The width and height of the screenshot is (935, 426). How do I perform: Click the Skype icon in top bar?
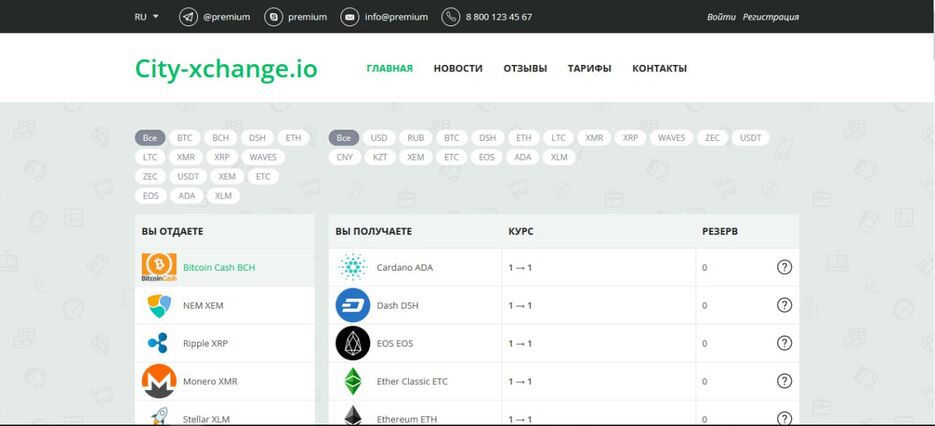(274, 17)
